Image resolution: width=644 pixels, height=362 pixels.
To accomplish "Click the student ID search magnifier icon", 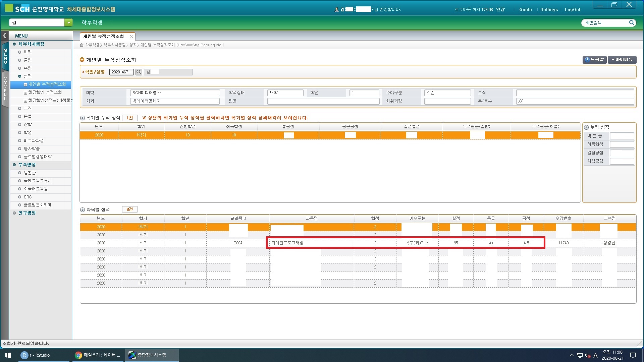I will click(x=139, y=72).
